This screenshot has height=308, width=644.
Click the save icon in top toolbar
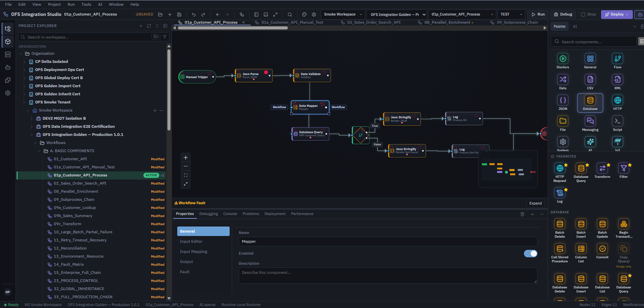[179, 15]
